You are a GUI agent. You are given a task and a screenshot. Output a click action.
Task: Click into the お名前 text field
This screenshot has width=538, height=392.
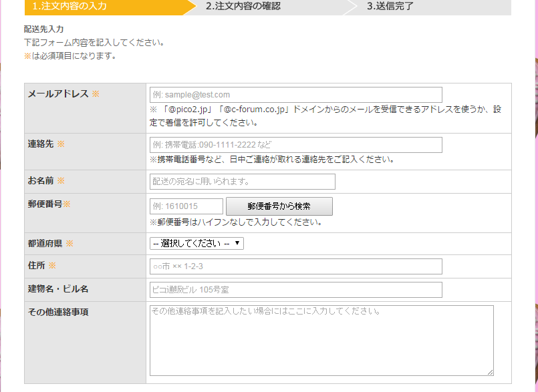(242, 182)
